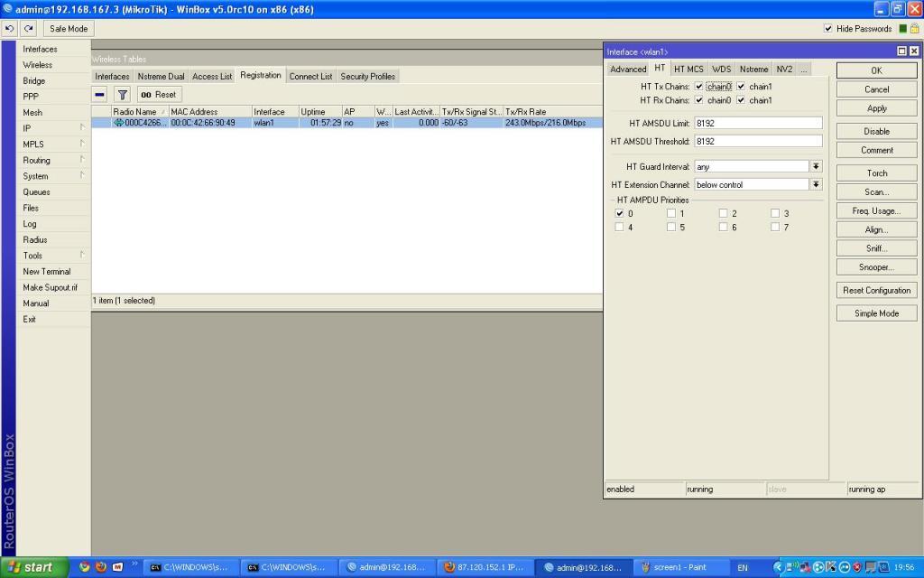Click the HT AMSDU Limit field

757,124
